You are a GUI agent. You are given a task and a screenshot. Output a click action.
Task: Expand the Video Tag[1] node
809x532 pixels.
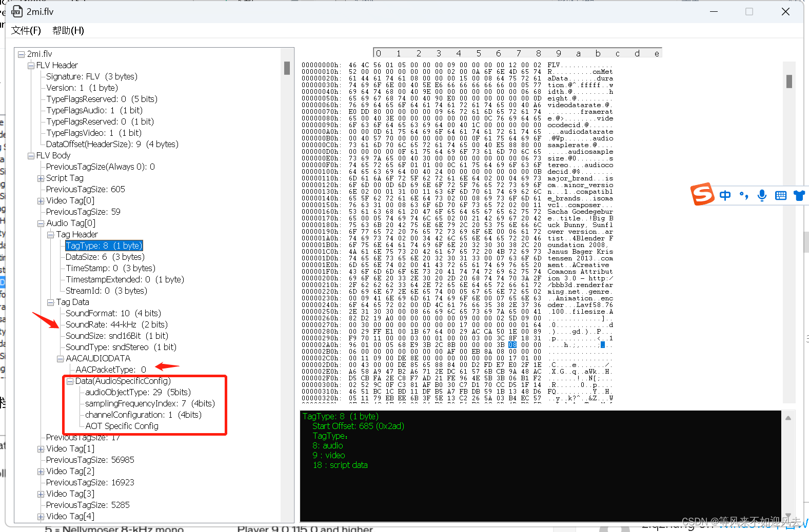click(41, 449)
